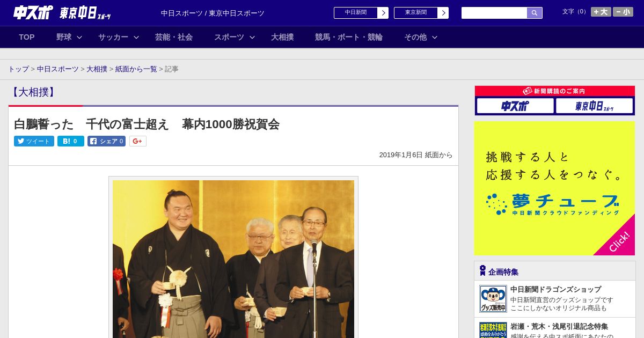Click the article photo of 白鵬
This screenshot has width=644, height=338.
[233, 259]
